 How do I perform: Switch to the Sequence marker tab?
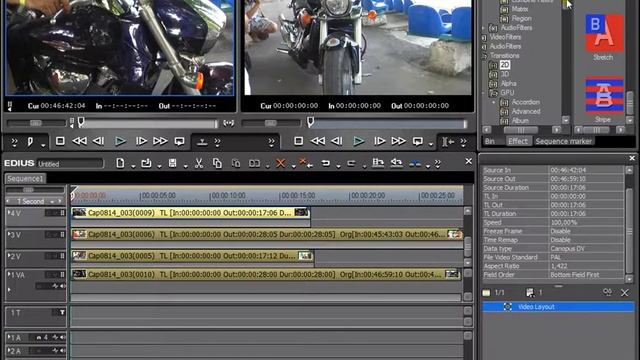[x=563, y=141]
